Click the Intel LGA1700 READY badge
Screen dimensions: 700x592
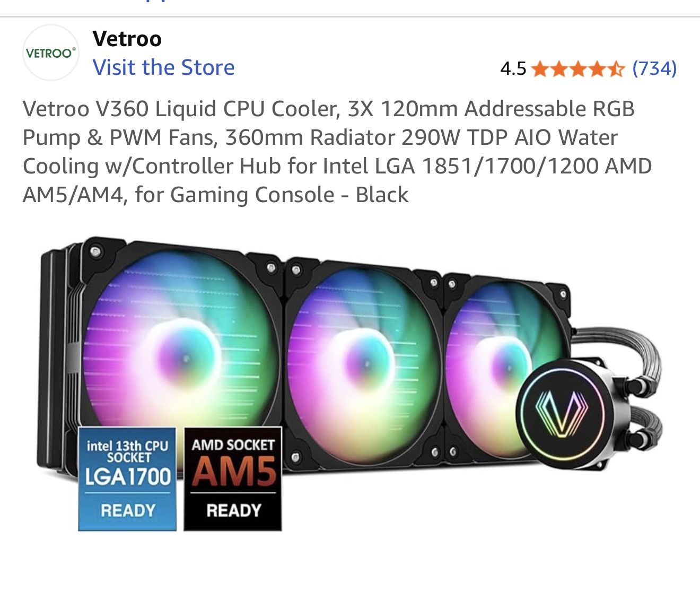coord(127,479)
